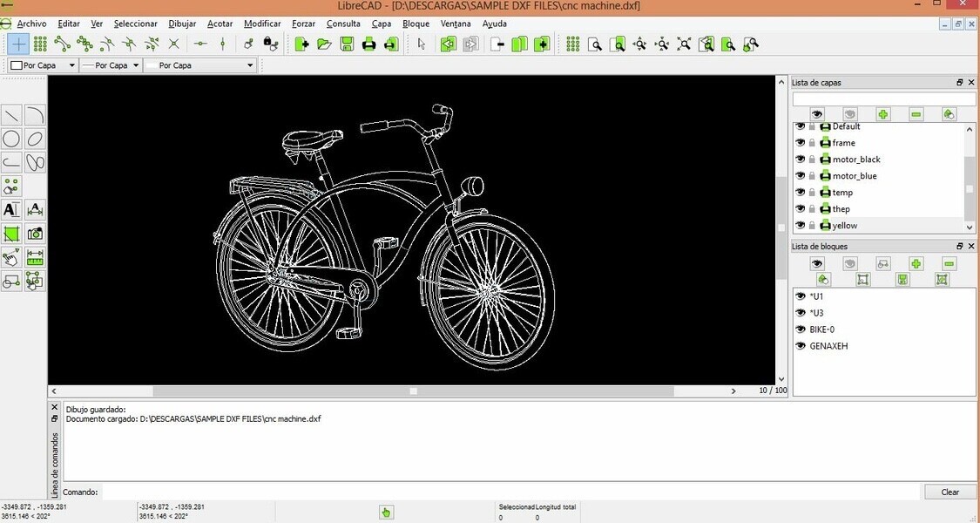980x523 pixels.
Task: Hide the frame layer
Action: tap(801, 142)
